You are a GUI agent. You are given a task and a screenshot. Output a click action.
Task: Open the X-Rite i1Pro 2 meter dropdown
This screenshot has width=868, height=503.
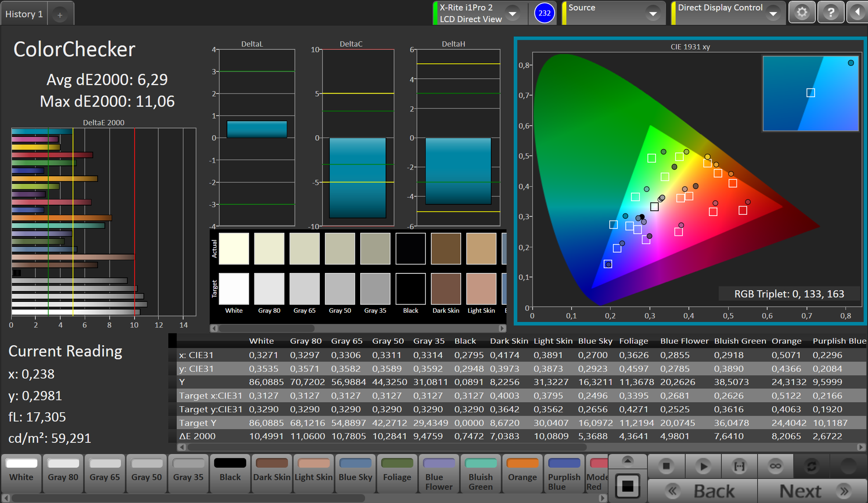pyautogui.click(x=513, y=14)
